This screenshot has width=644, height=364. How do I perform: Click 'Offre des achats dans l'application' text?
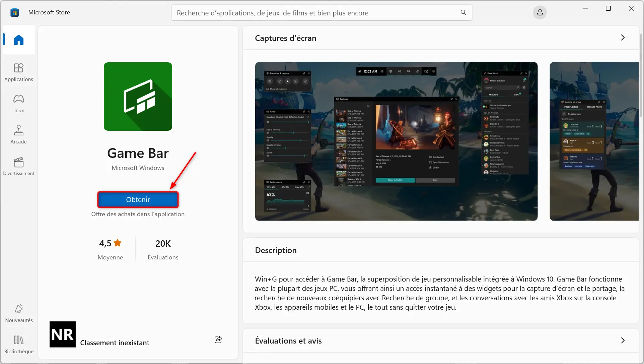[x=138, y=214]
